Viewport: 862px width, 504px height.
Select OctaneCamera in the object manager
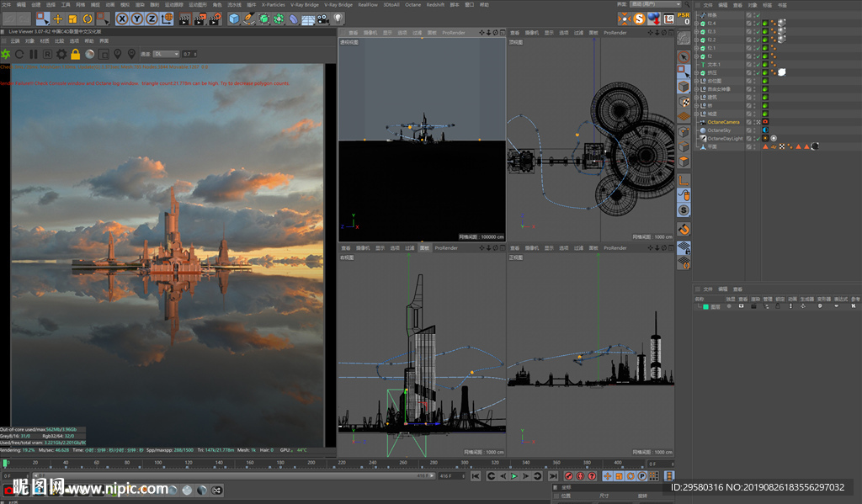(723, 122)
